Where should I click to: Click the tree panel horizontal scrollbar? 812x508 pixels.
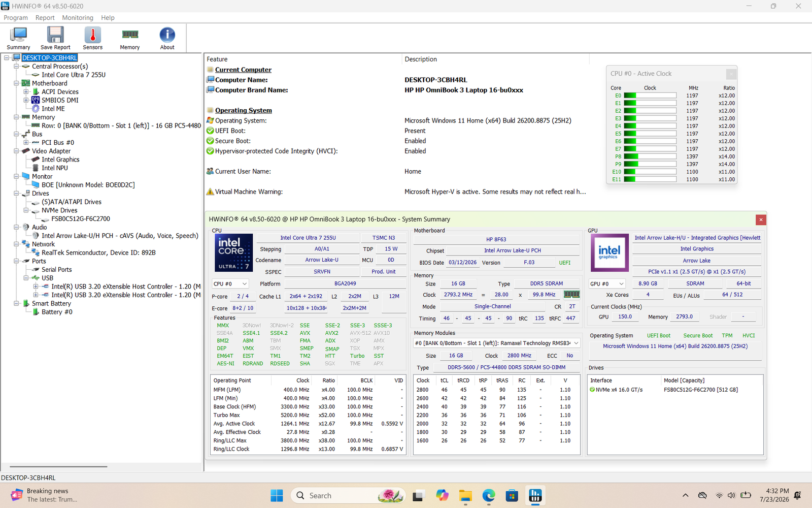pos(59,466)
